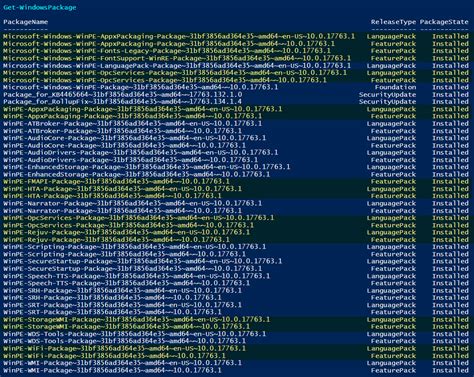The height and width of the screenshot is (377, 474).
Task: Click Installed in the non-en-US WinPE-SecureStartup row
Action: 450,269
